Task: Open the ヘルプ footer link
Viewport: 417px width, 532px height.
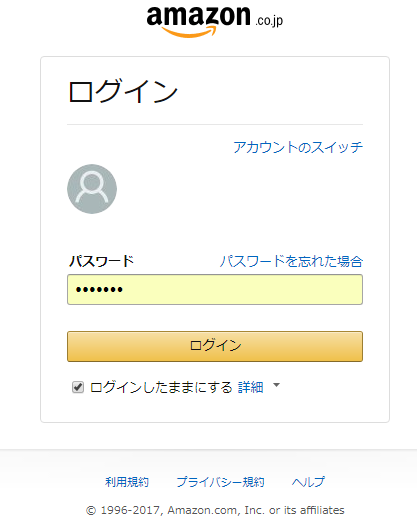Action: (308, 482)
